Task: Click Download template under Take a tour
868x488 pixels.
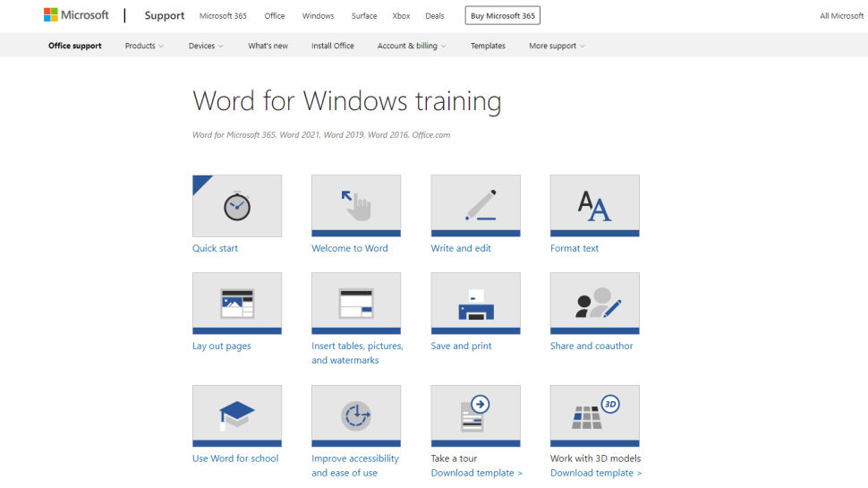Action: (x=477, y=473)
